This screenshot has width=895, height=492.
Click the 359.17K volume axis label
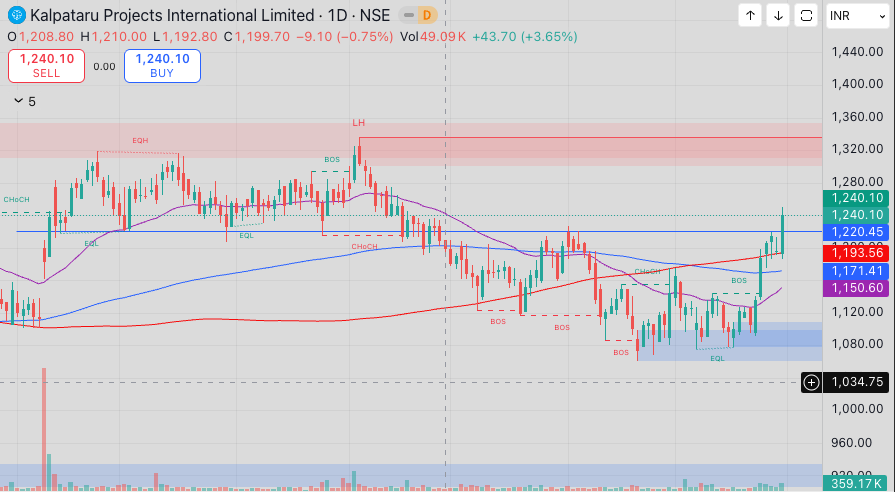tap(856, 484)
